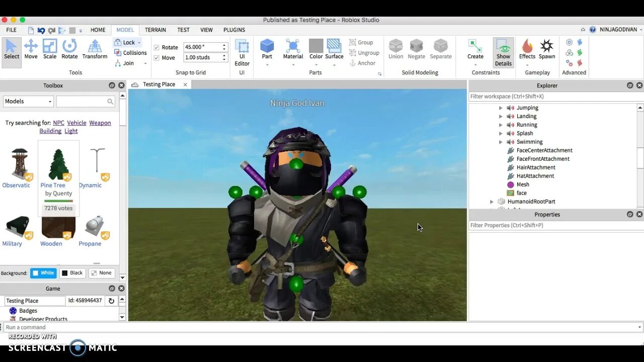Click the redo arrow in quick access bar
644x362 pixels.
[52, 30]
